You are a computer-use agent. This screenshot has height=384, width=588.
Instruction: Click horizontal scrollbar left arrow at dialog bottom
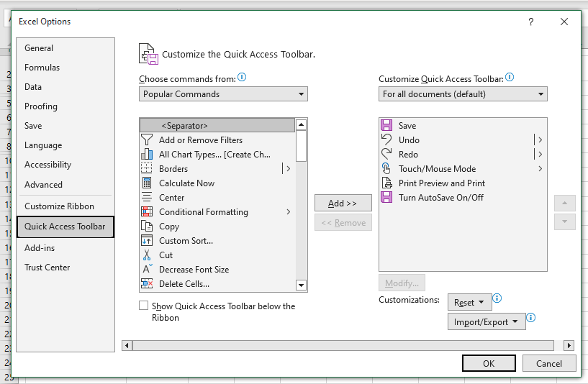127,345
